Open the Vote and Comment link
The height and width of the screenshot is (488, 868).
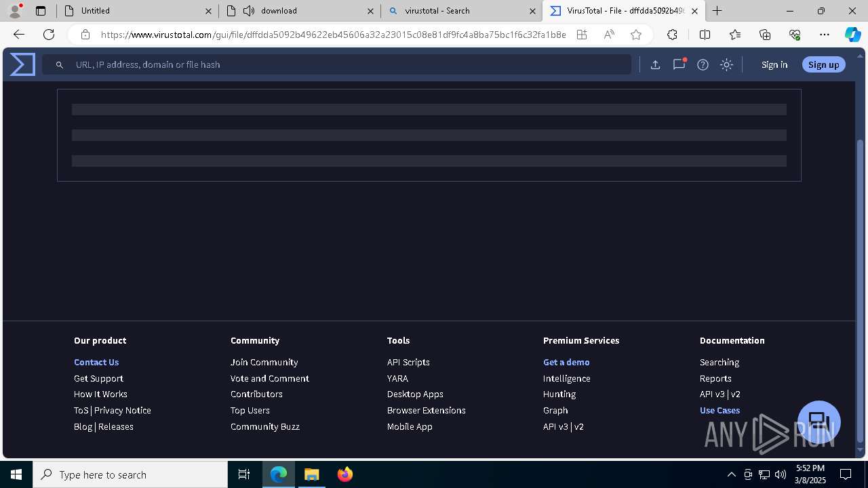click(270, 379)
